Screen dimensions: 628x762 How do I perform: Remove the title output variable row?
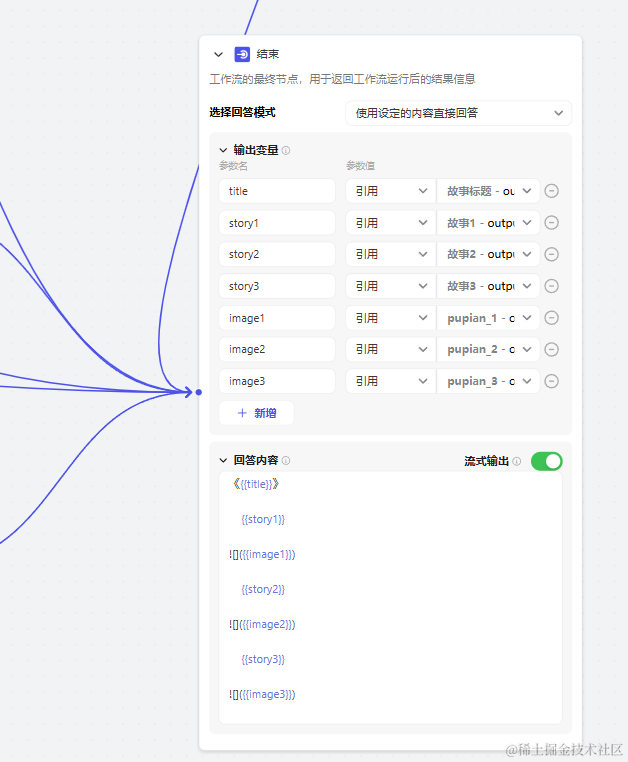551,191
